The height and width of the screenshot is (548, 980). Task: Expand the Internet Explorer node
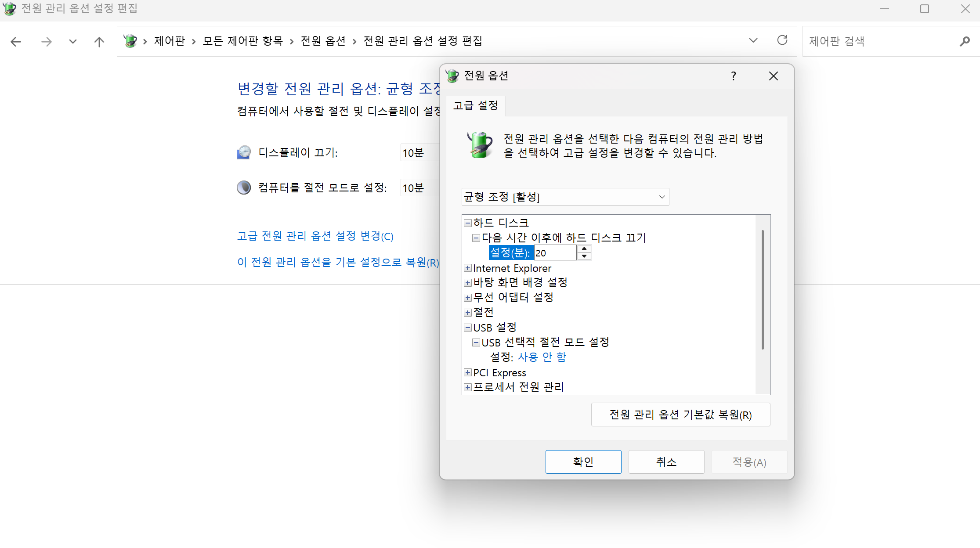coord(468,268)
